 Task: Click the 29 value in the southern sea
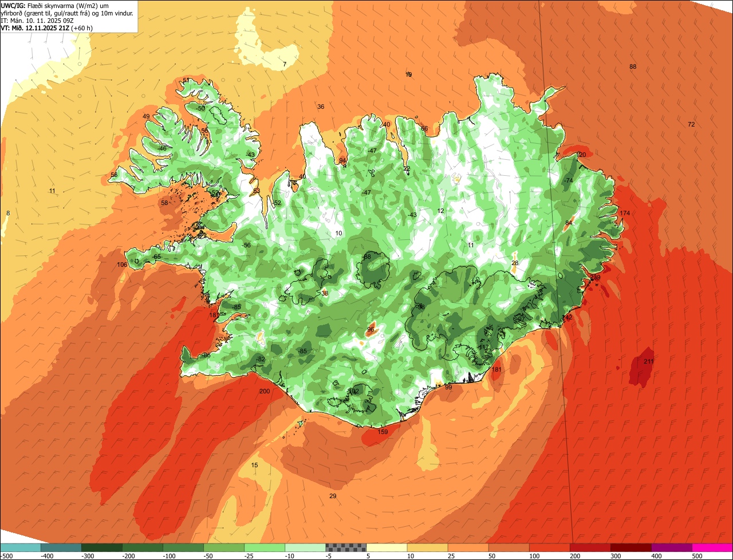click(x=333, y=496)
